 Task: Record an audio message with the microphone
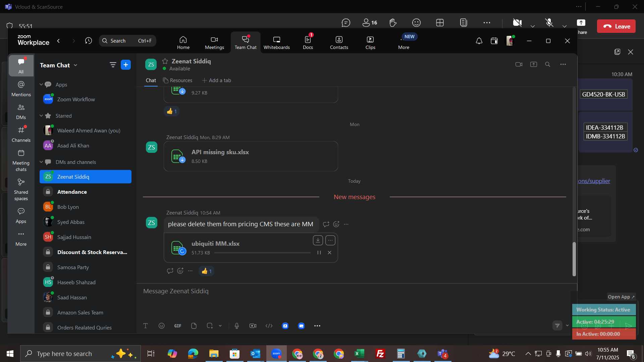pyautogui.click(x=237, y=326)
